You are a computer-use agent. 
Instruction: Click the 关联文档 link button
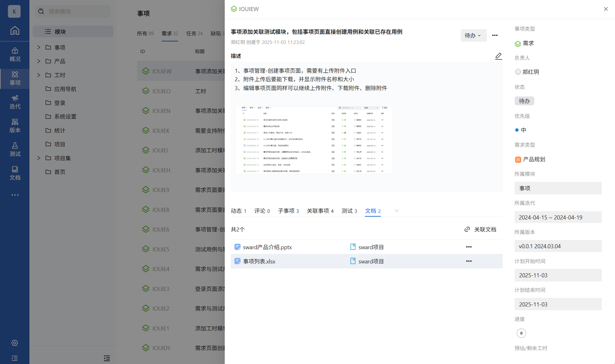tap(480, 229)
